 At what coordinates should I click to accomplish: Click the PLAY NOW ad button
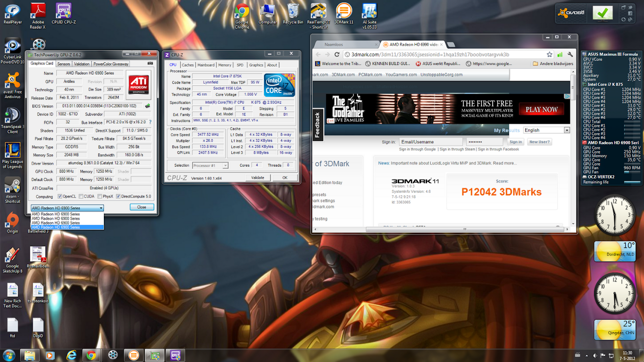tap(542, 109)
